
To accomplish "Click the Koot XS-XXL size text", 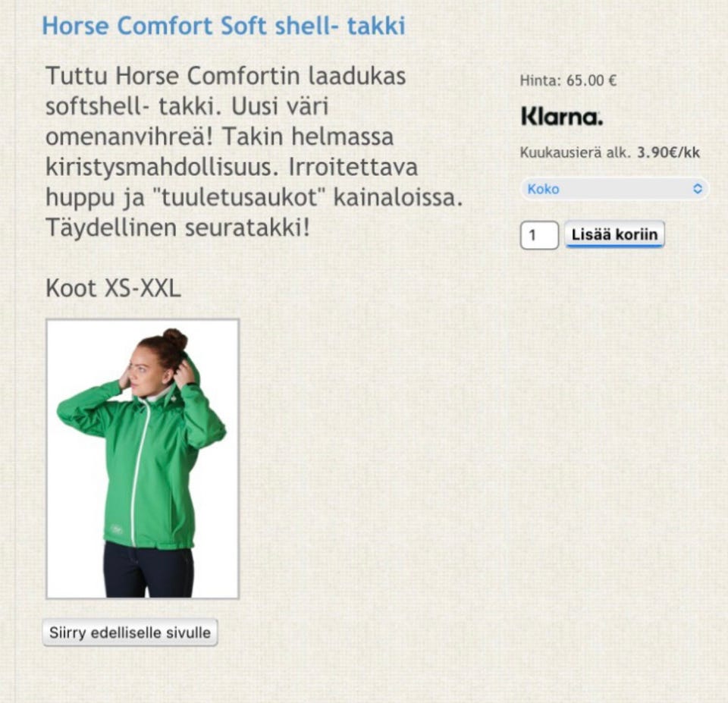I will tap(113, 288).
